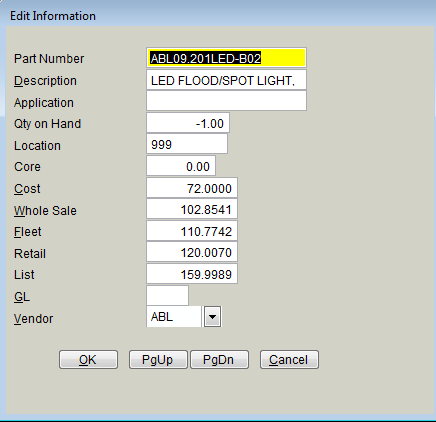Viewport: 436px width, 422px height.
Task: Select the Core value field
Action: [181, 166]
